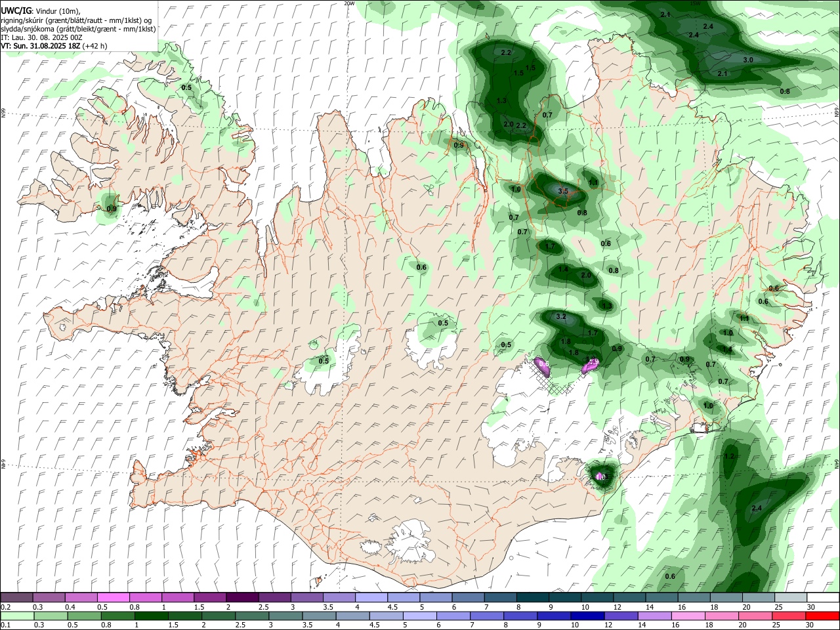
Task: Click the '0.1' label in the lower legend row
Action: pyautogui.click(x=5, y=625)
